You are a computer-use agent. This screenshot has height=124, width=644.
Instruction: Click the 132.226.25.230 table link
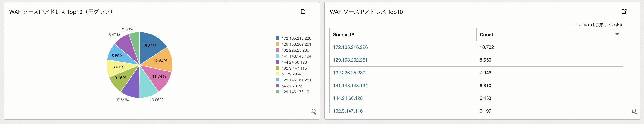tap(349, 73)
